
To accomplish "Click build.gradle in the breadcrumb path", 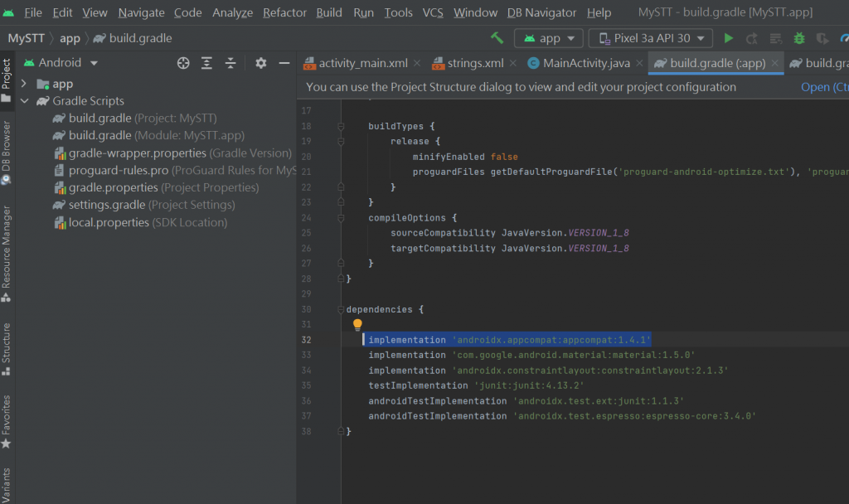I will point(133,38).
